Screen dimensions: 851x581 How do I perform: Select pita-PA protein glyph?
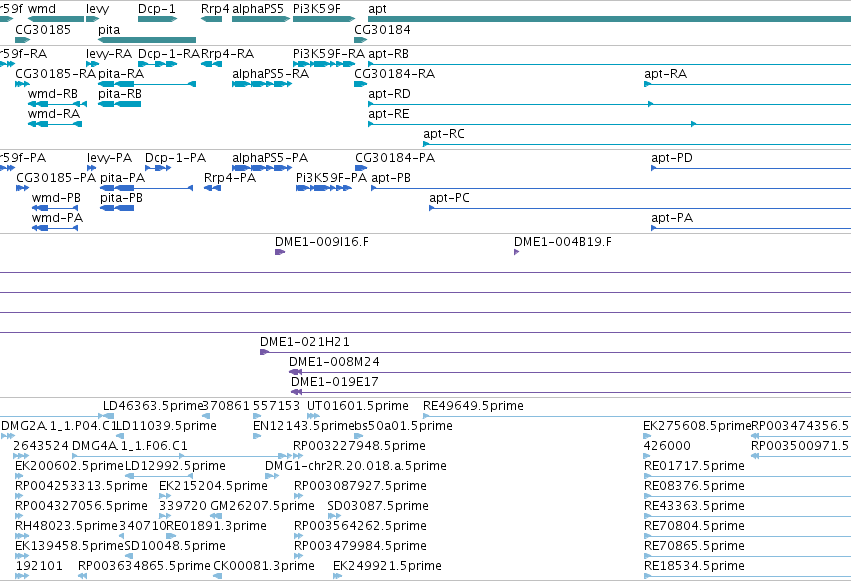147,188
